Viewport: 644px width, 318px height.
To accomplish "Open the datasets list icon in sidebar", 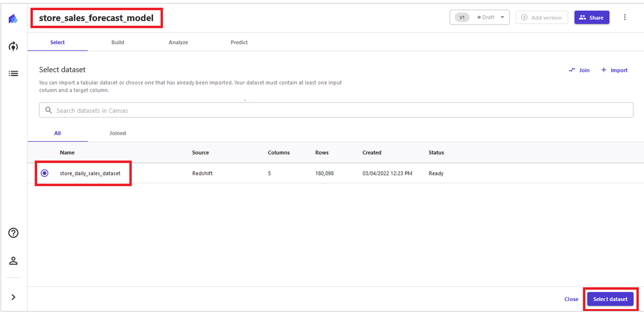I will [13, 74].
